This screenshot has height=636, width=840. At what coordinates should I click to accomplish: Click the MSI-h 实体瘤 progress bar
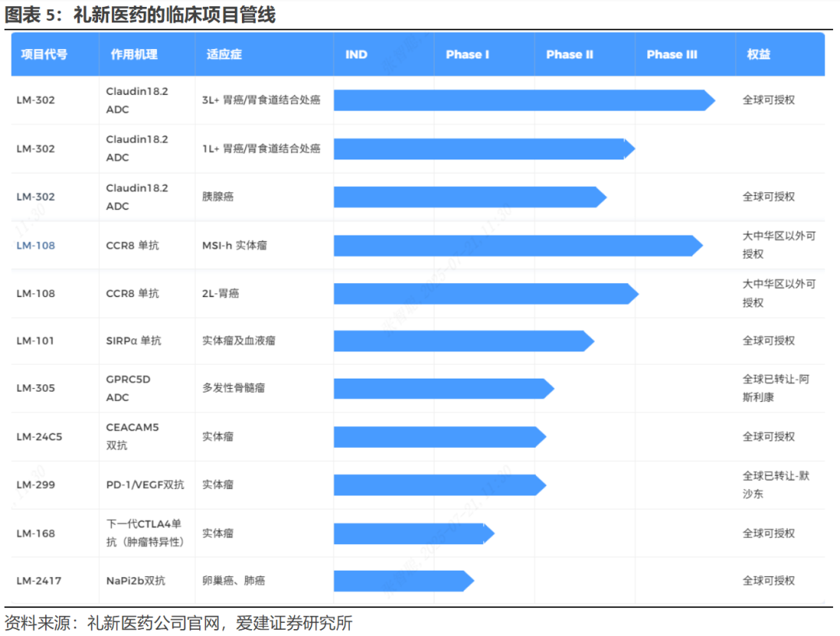pyautogui.click(x=518, y=246)
